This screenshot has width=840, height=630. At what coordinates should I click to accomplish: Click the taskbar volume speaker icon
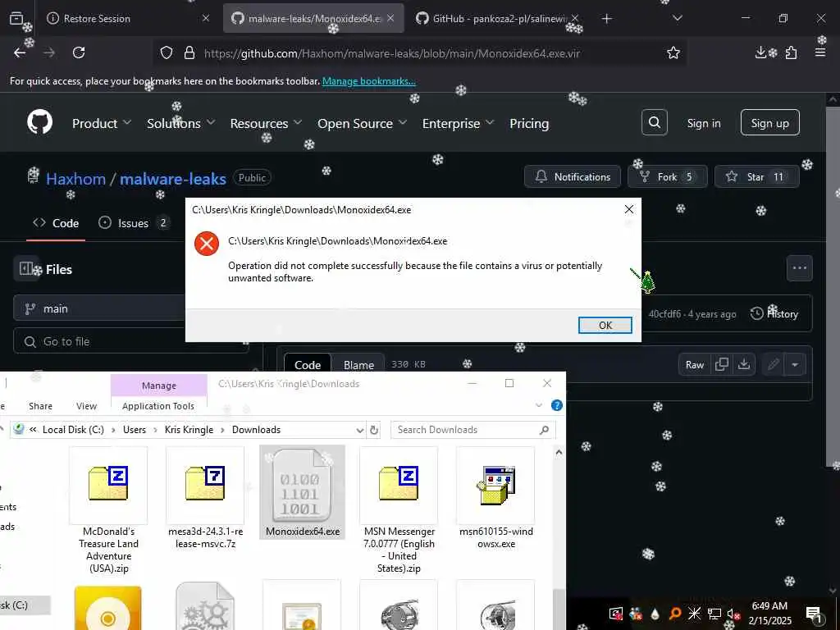click(x=733, y=614)
